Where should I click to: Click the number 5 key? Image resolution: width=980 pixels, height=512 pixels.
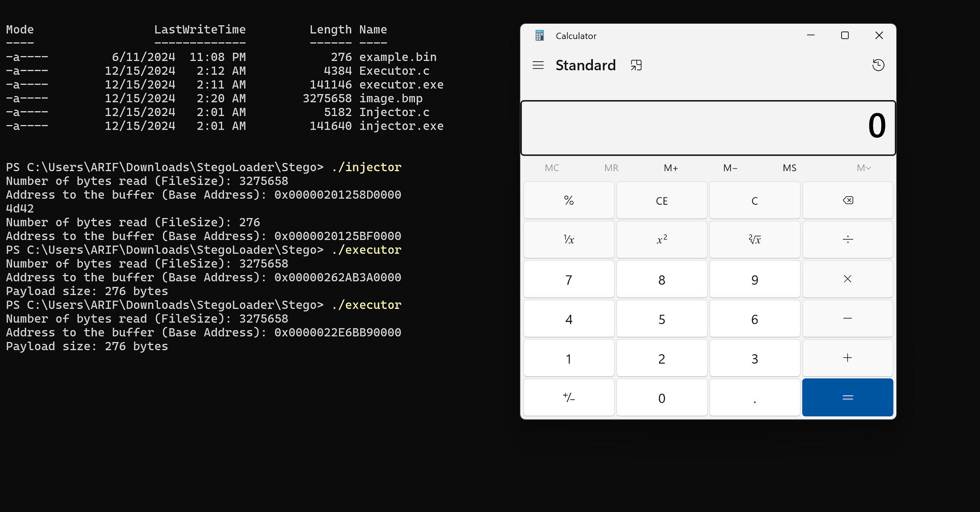(x=661, y=319)
